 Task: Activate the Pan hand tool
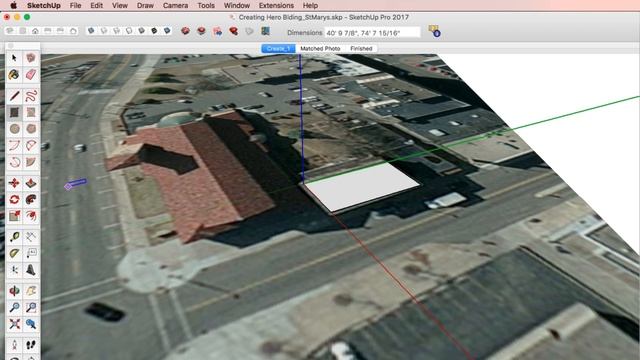pos(31,291)
